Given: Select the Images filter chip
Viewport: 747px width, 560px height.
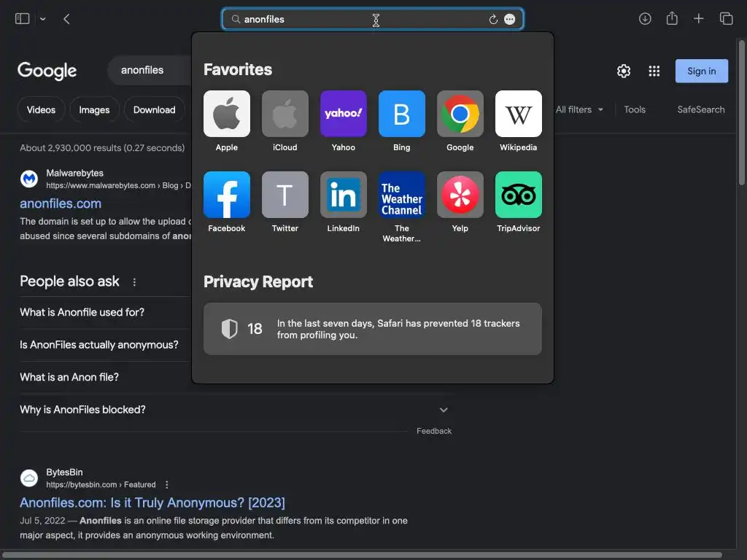Looking at the screenshot, I should coord(94,109).
